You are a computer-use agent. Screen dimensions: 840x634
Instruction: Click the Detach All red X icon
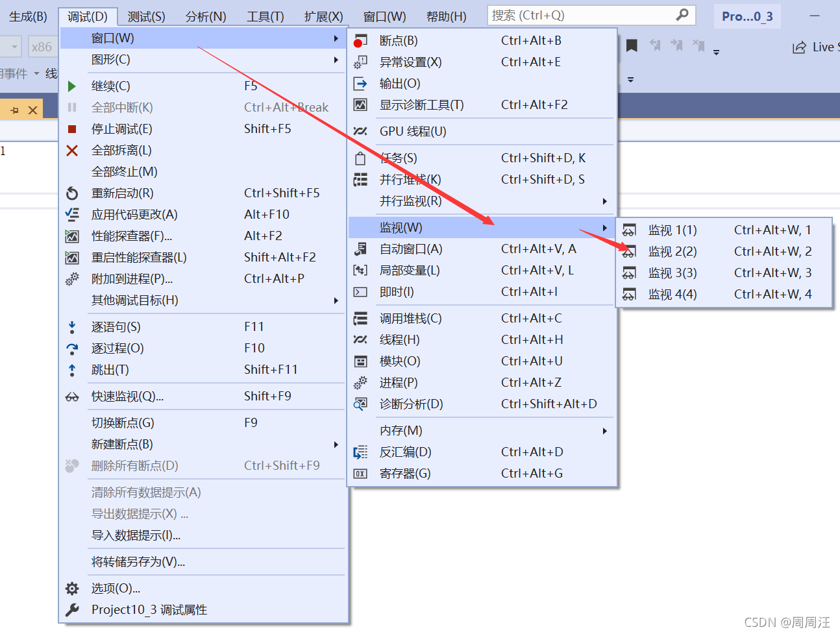click(72, 151)
